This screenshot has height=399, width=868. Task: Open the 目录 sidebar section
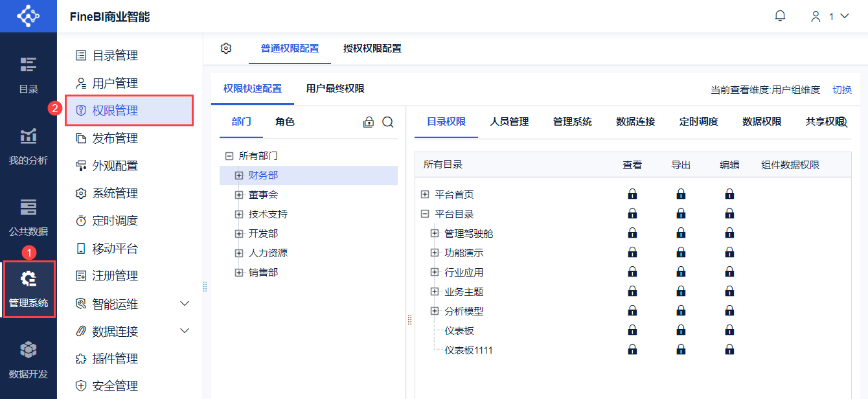click(28, 75)
